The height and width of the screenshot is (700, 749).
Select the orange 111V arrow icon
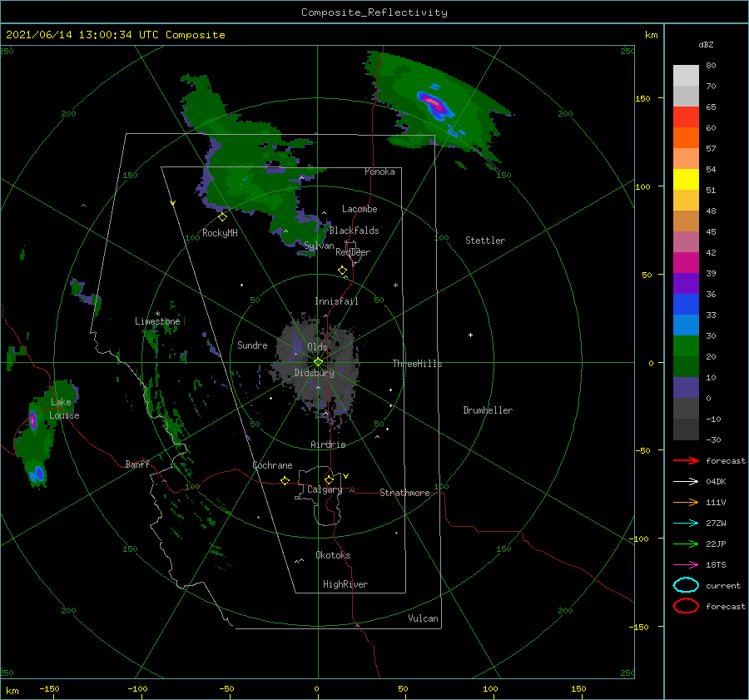click(x=686, y=502)
